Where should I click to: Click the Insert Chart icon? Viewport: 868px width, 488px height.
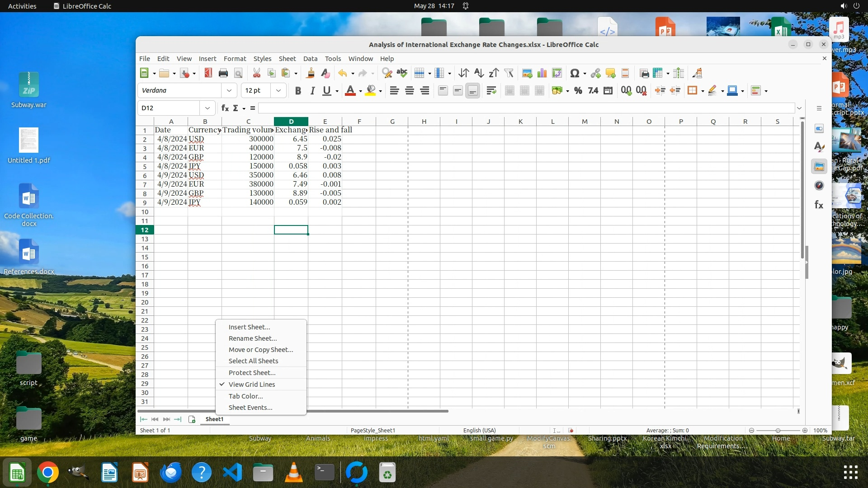point(542,73)
